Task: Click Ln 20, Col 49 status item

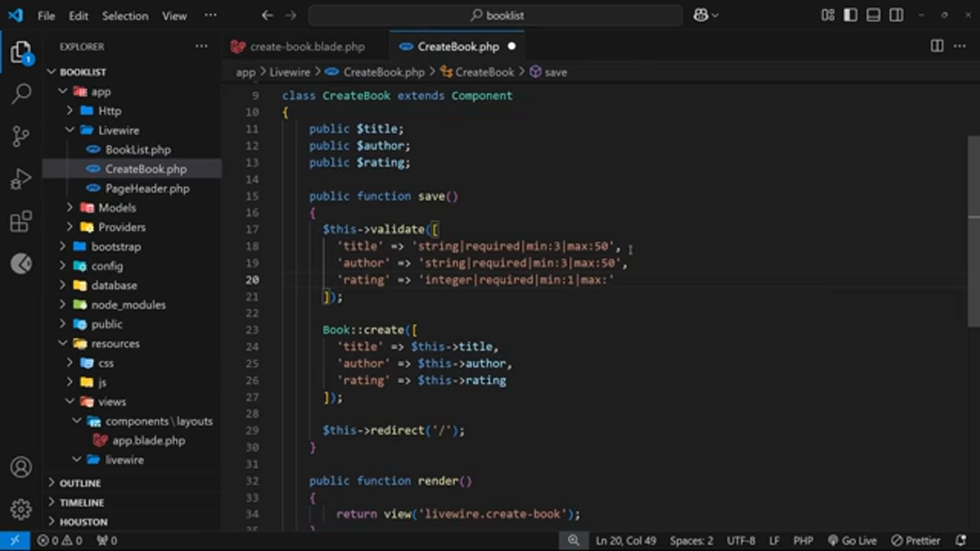Action: (x=626, y=540)
